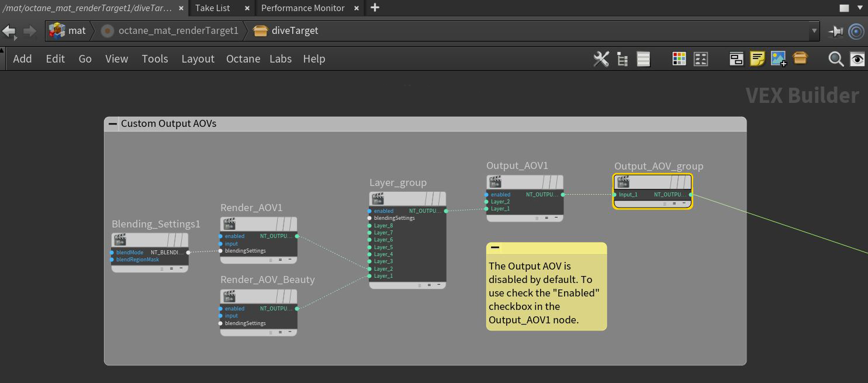868x383 pixels.
Task: Click the sticky note toolbar icon
Action: tap(758, 59)
